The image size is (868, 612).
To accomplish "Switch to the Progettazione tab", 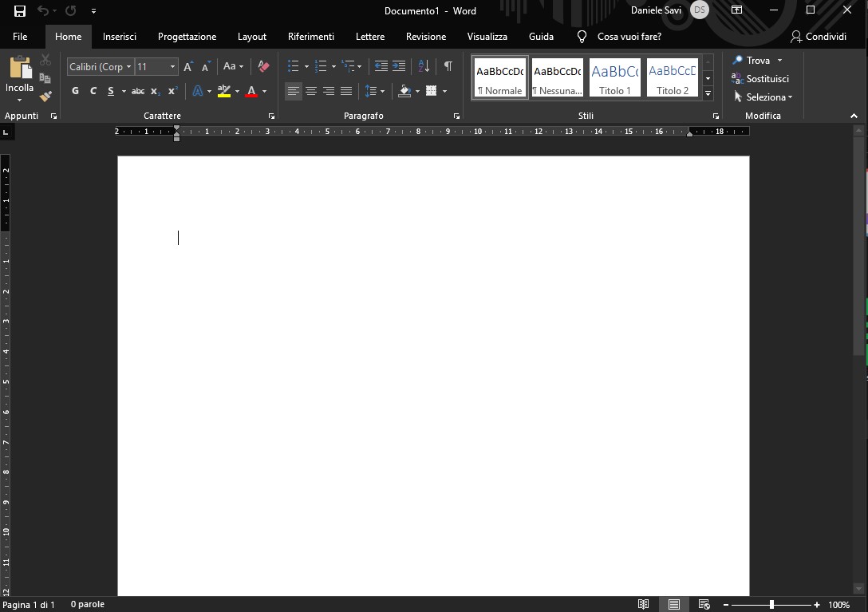I will [187, 37].
